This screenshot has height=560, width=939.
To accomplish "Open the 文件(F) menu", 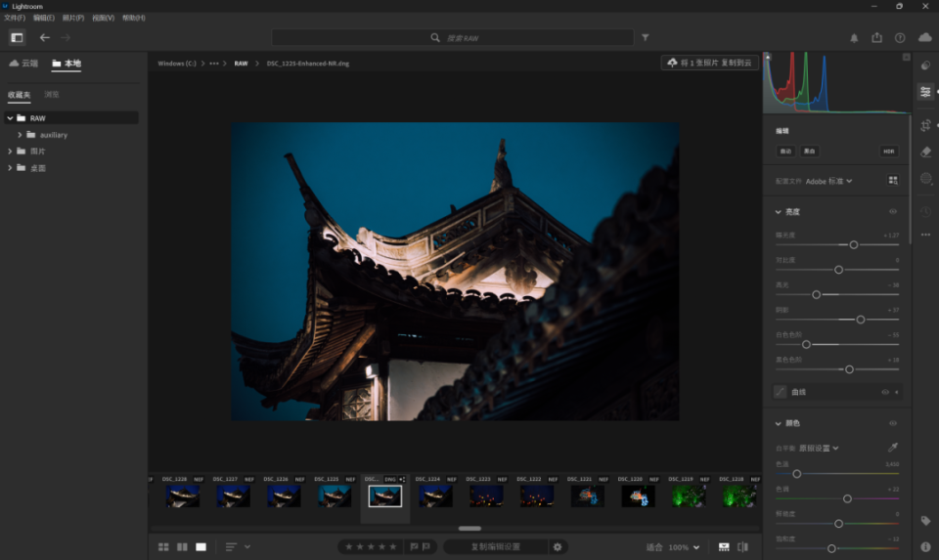I will pos(15,18).
